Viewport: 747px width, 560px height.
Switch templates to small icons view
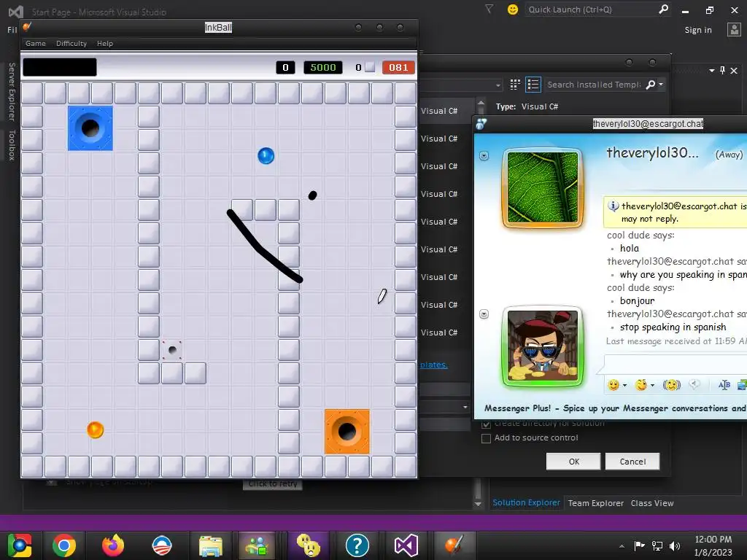(515, 85)
